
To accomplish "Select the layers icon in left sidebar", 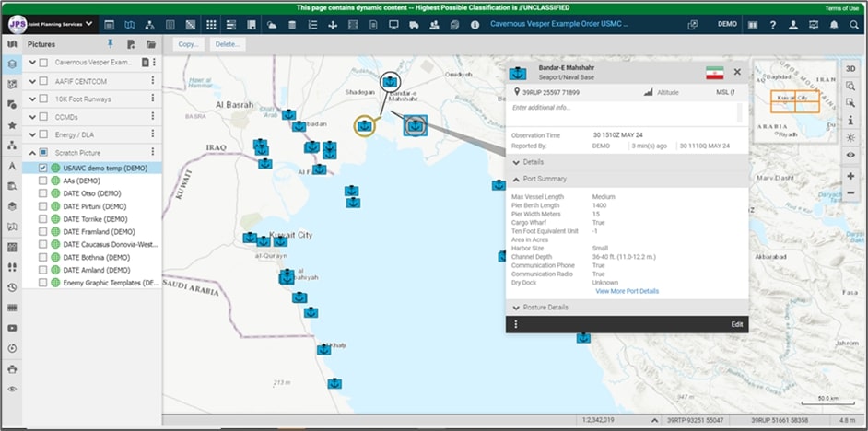I will click(12, 64).
